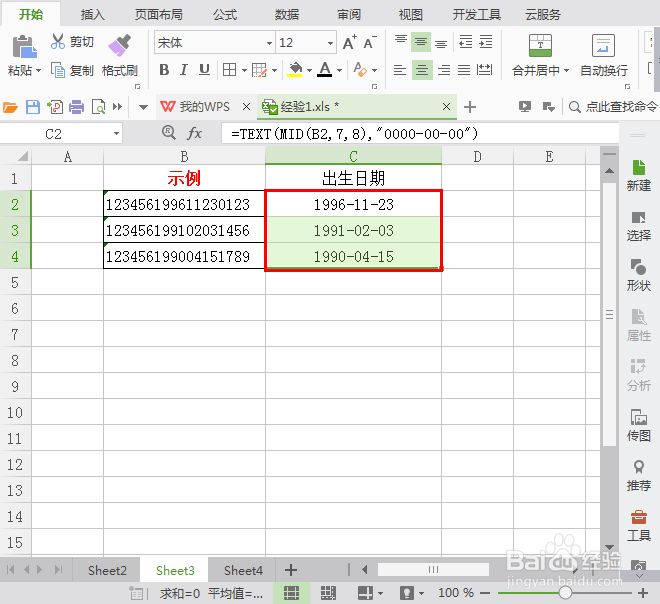Toggle Underline formatting
660x604 pixels.
coord(204,69)
